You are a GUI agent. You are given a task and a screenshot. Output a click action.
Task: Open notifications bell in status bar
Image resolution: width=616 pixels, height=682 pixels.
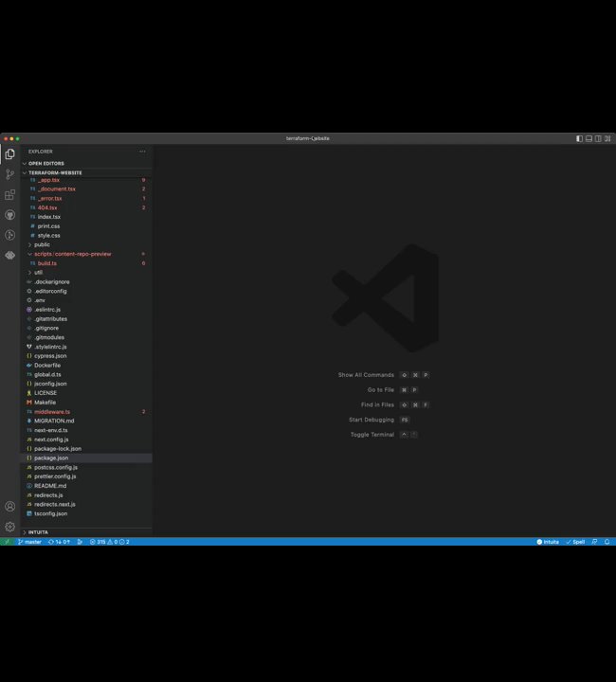[x=607, y=542]
